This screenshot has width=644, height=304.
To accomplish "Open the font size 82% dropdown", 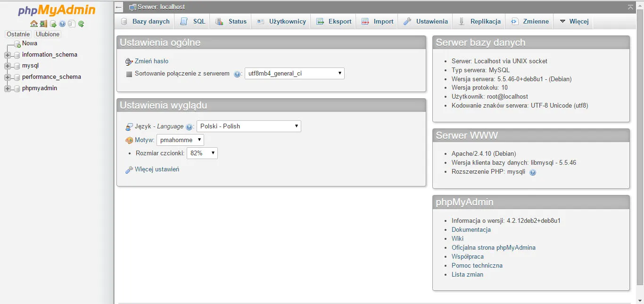I will [202, 153].
